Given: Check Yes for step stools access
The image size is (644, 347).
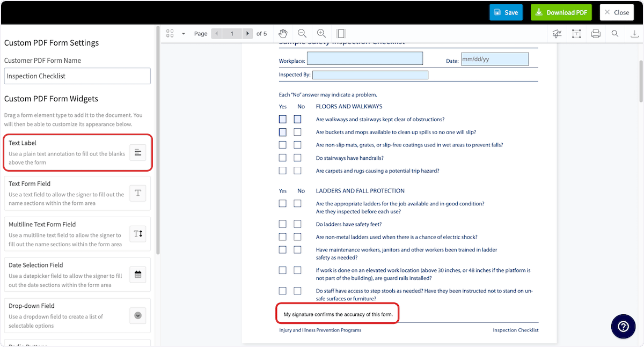Looking at the screenshot, I should pos(283,291).
